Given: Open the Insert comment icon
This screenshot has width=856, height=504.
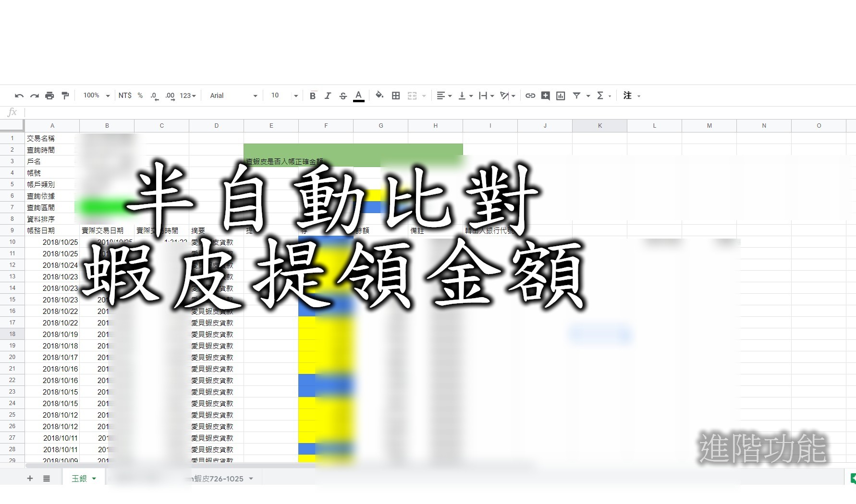Looking at the screenshot, I should coord(545,96).
